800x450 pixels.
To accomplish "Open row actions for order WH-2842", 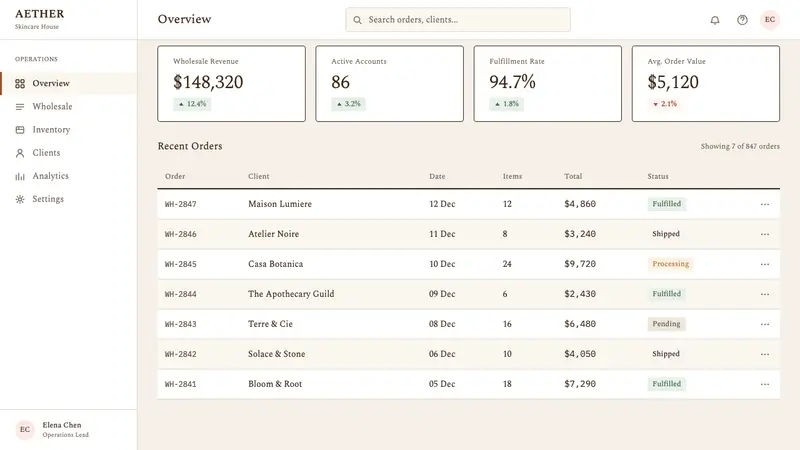I will [x=764, y=354].
